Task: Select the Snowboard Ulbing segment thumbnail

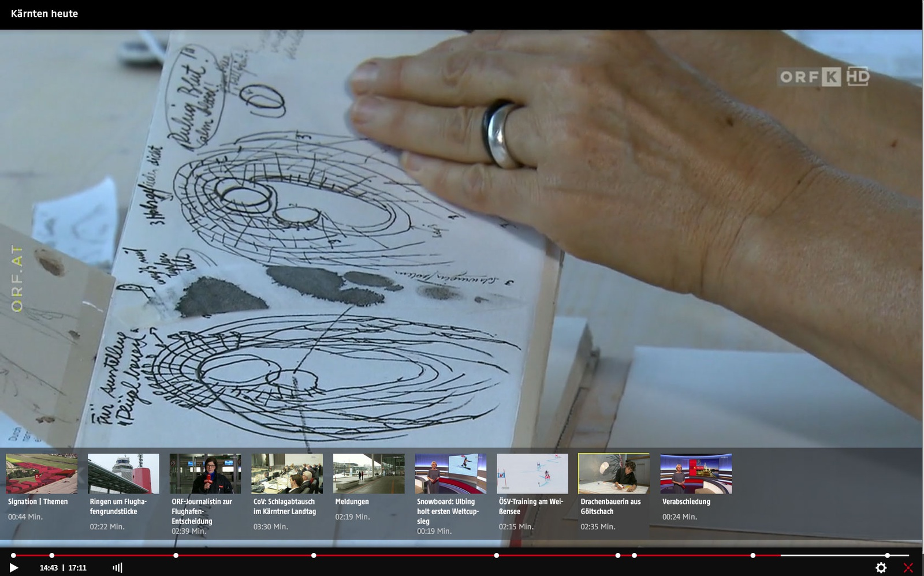Action: (x=450, y=473)
